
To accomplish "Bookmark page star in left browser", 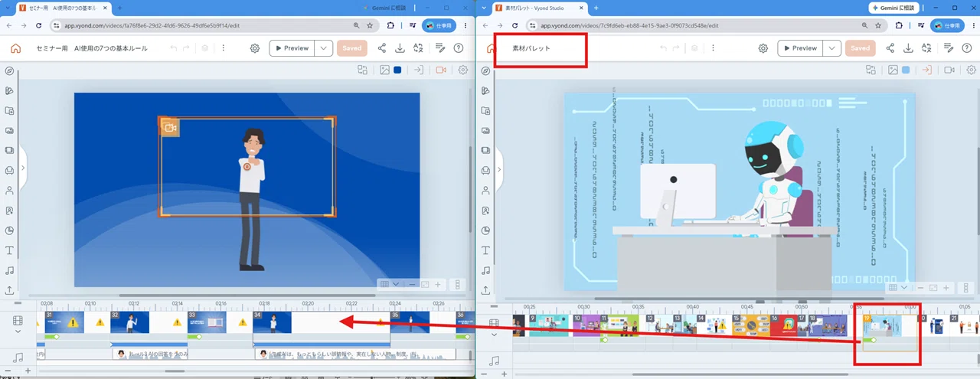I will [x=370, y=25].
